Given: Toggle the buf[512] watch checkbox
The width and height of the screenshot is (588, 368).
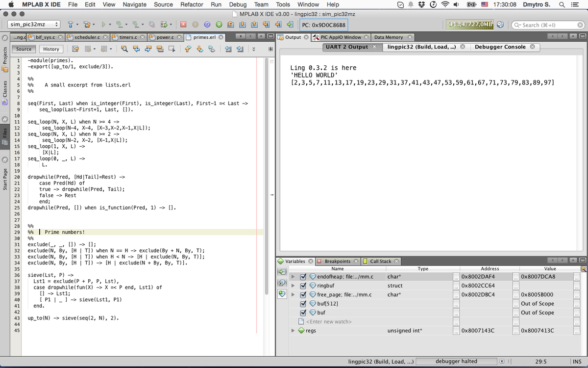Looking at the screenshot, I should 303,304.
